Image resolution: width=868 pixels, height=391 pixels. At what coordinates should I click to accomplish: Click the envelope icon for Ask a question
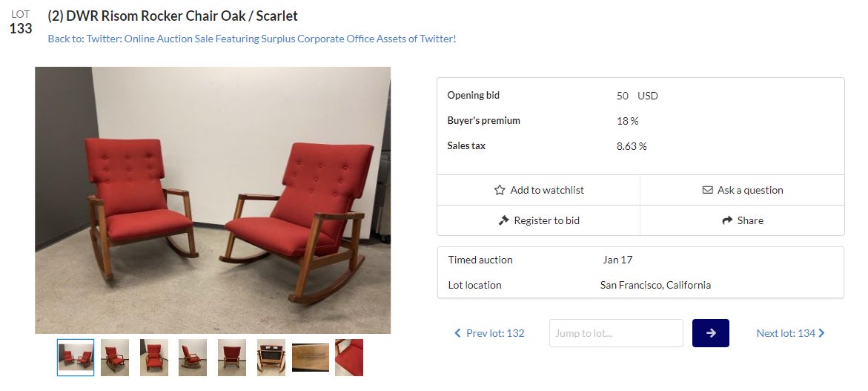[x=708, y=191]
